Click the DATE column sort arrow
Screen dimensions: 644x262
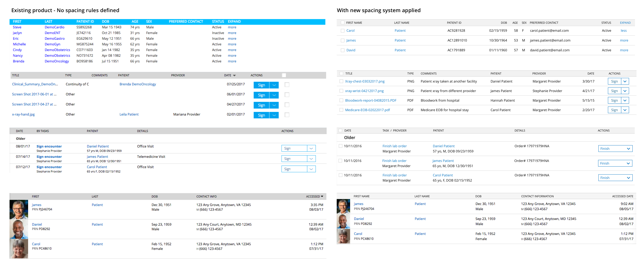point(234,75)
